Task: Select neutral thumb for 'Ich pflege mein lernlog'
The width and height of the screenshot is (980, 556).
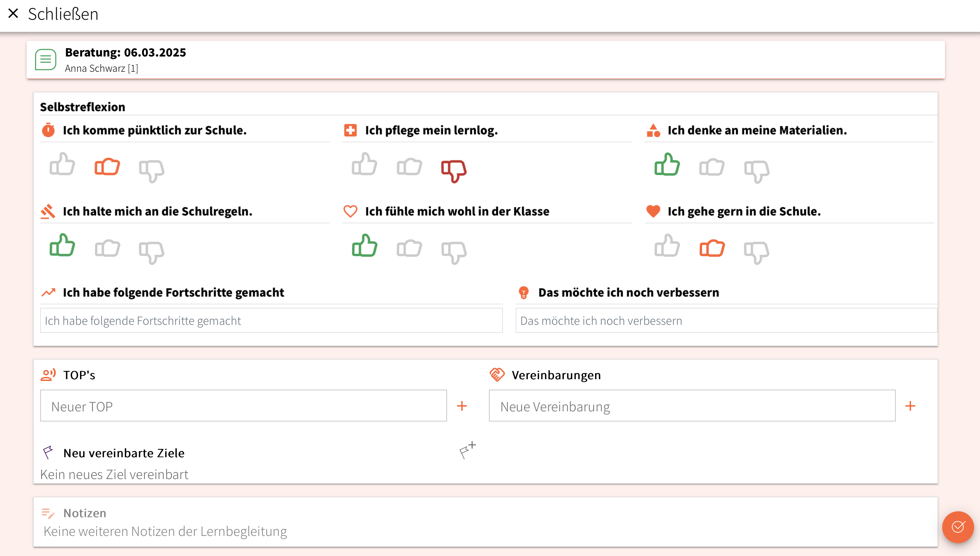Action: (409, 166)
